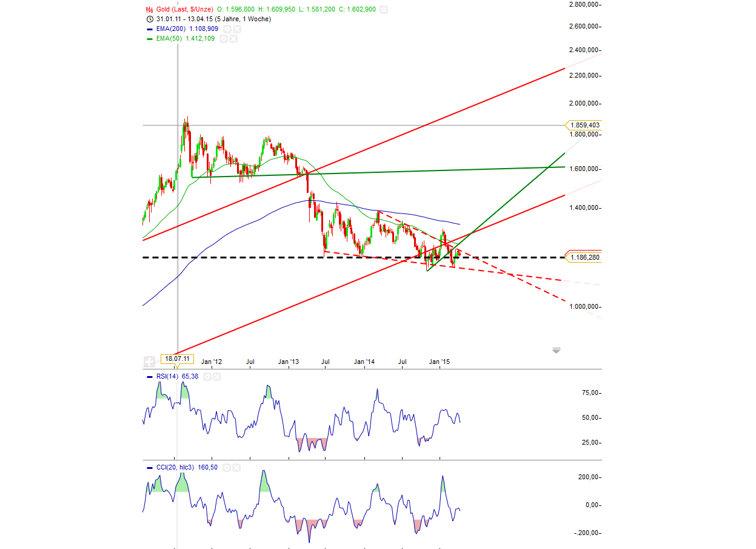Remove the RSI(14) indicator
The width and height of the screenshot is (756, 549).
[216, 376]
